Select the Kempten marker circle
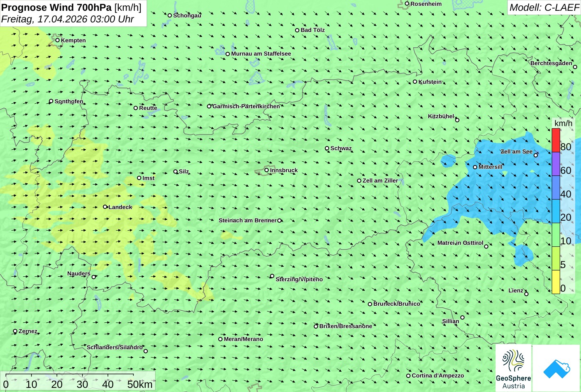The height and width of the screenshot is (392, 581). click(x=57, y=40)
